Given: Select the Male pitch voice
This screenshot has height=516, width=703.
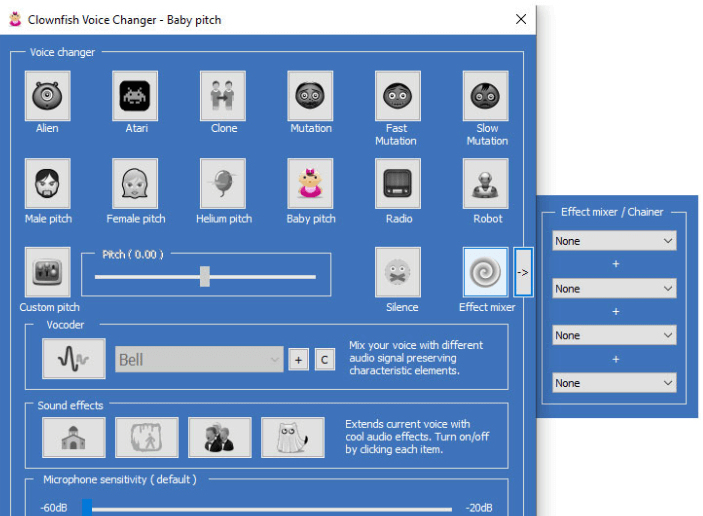Looking at the screenshot, I should click(x=47, y=184).
